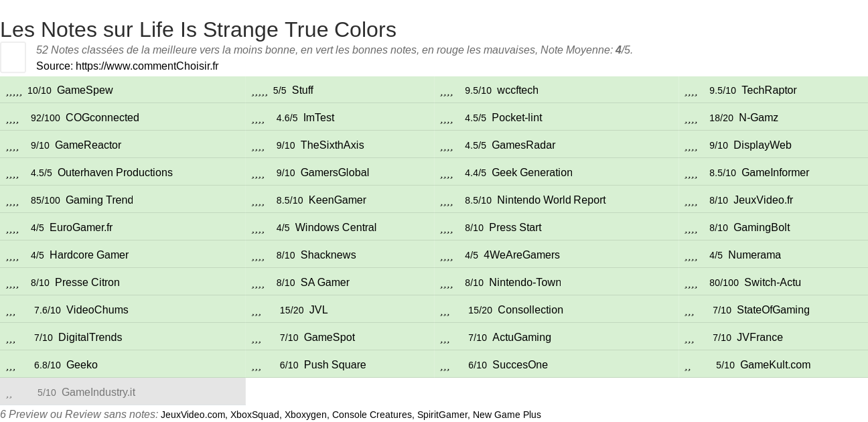
Task: Open the JVFrance review
Action: coord(759,338)
